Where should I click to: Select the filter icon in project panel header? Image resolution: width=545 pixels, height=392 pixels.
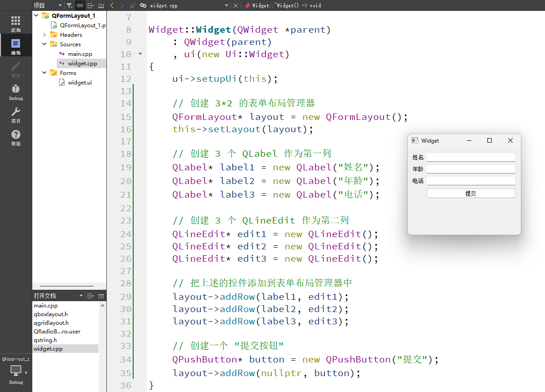pos(69,5)
